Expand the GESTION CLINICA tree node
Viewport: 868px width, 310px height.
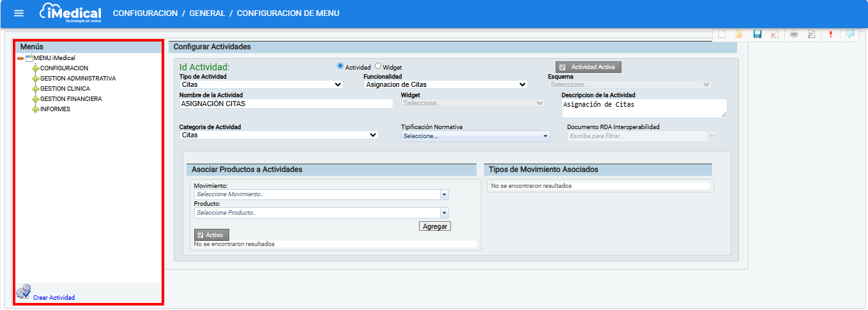tap(36, 89)
